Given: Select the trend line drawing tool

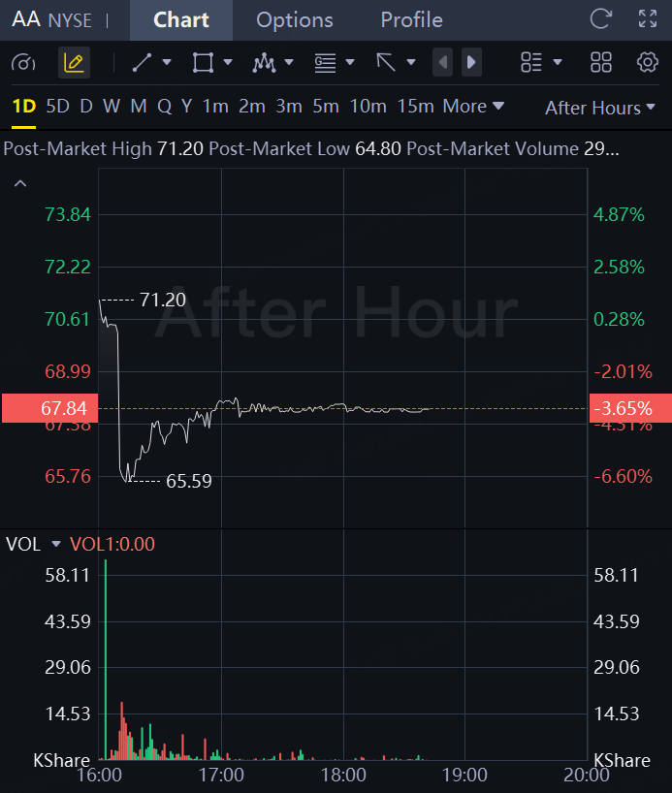Looking at the screenshot, I should 143,63.
